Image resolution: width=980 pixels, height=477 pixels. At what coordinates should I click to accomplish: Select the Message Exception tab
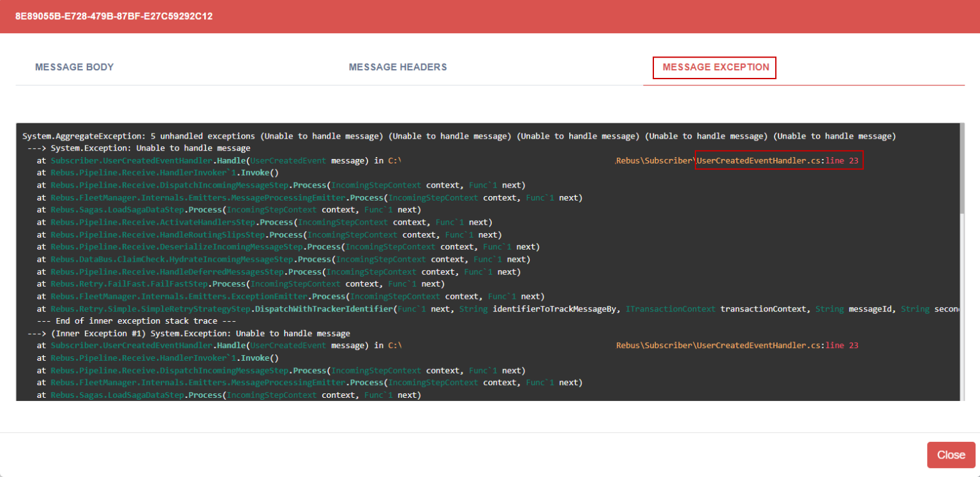pyautogui.click(x=715, y=67)
